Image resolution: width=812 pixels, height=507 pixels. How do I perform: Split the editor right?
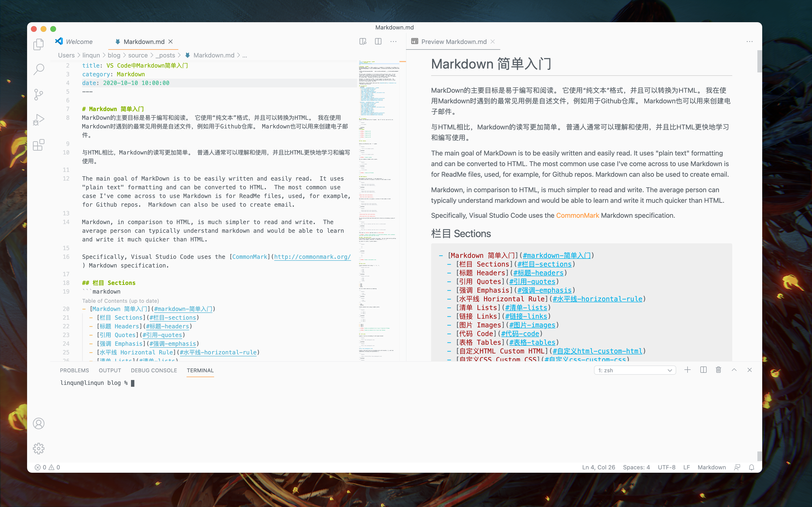point(378,42)
